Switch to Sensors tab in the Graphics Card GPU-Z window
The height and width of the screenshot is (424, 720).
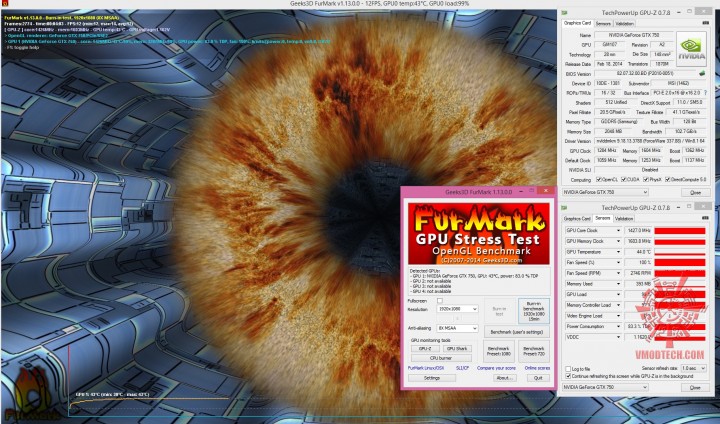[603, 23]
